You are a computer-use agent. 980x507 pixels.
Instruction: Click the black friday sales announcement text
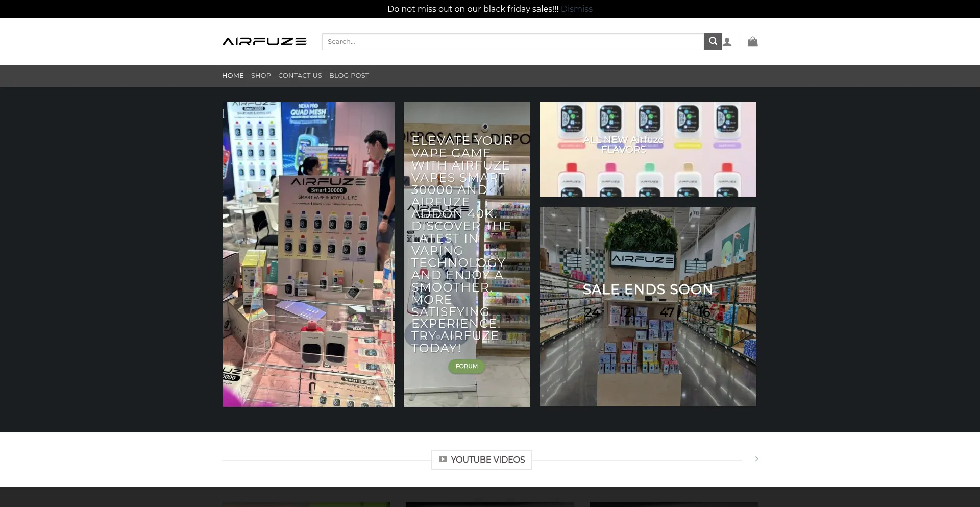[x=473, y=9]
